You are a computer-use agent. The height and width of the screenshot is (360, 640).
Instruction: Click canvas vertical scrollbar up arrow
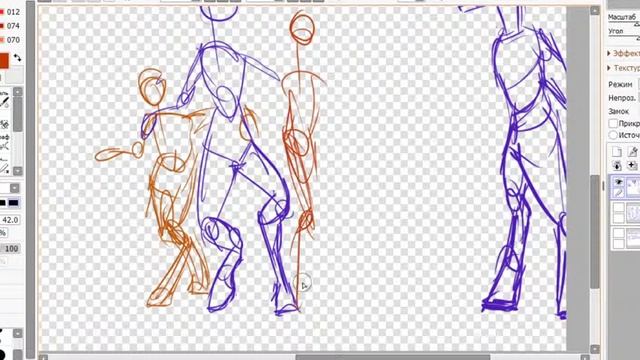pos(595,11)
